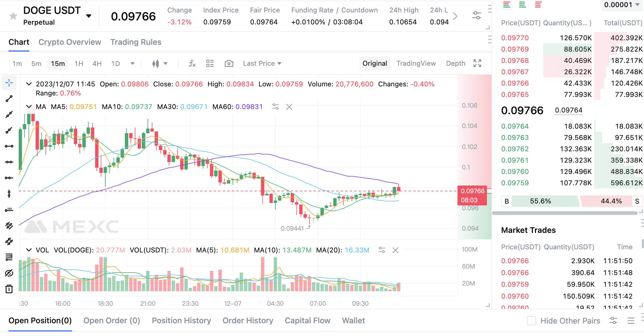Collapse MA indicator legend chevron
The height and width of the screenshot is (336, 644).
pos(29,107)
